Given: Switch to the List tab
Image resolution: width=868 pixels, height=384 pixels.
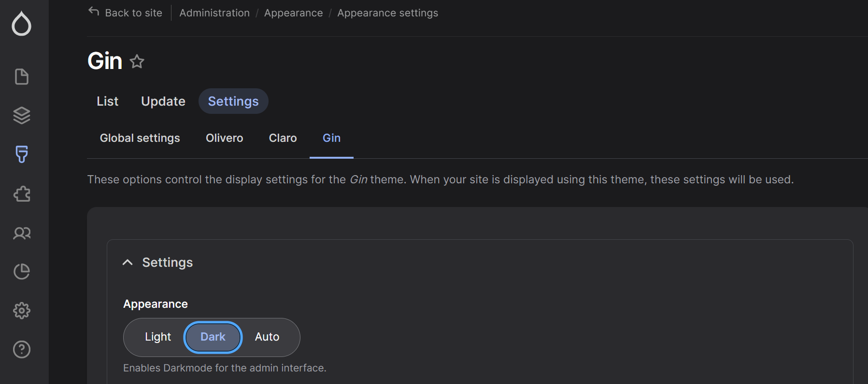Looking at the screenshot, I should click(107, 101).
